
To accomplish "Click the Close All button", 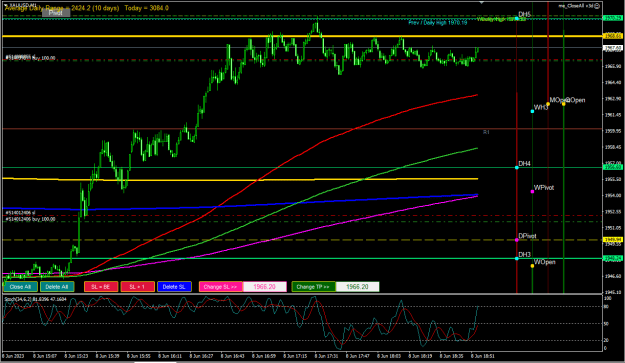I will click(20, 286).
